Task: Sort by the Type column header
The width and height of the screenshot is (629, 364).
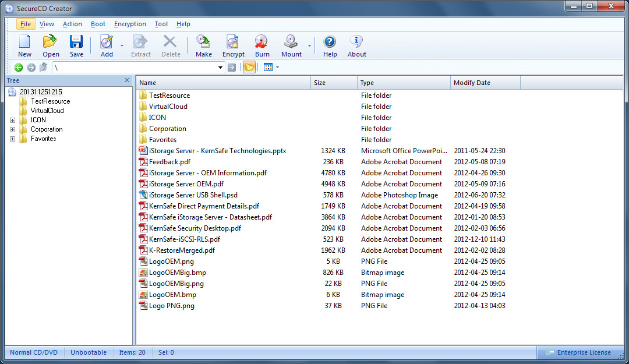Action: 404,83
